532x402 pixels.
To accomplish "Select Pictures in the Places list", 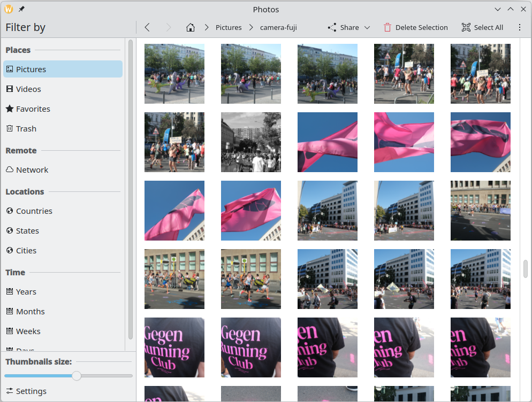I will coord(63,69).
